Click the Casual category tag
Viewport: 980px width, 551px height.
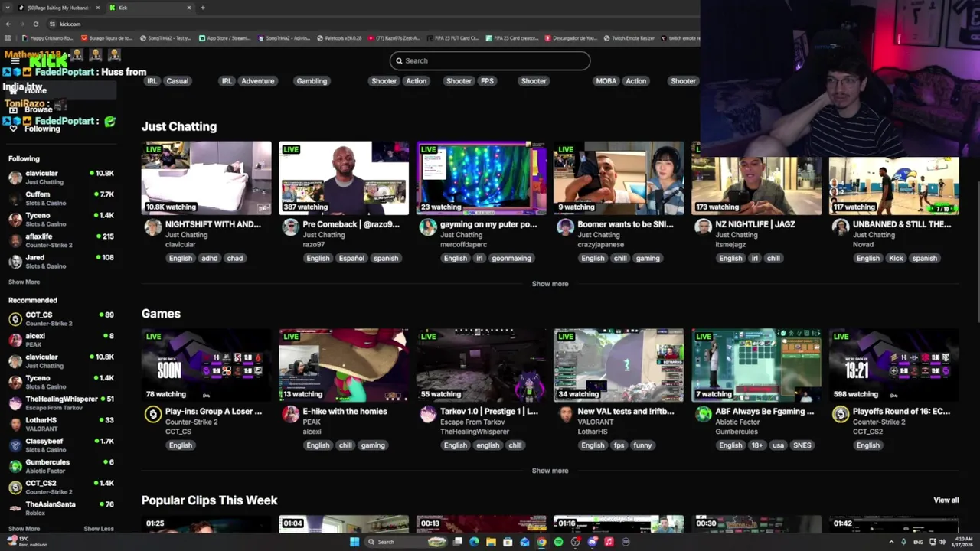177,81
